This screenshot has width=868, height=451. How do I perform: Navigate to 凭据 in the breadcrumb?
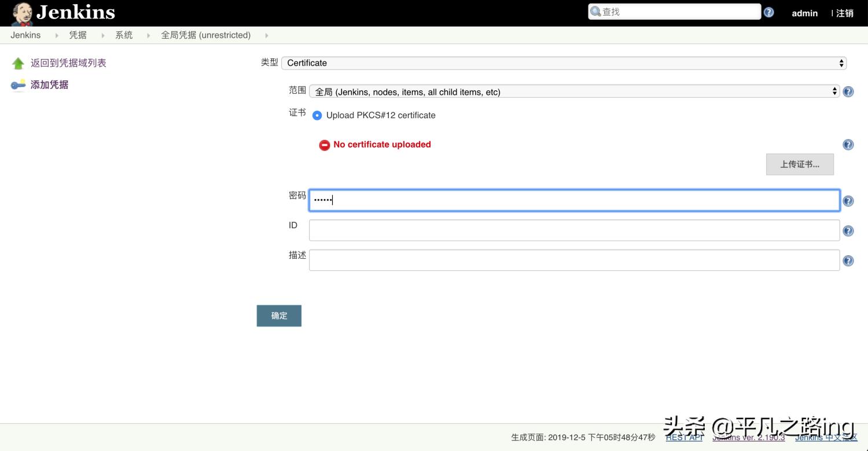pos(77,35)
